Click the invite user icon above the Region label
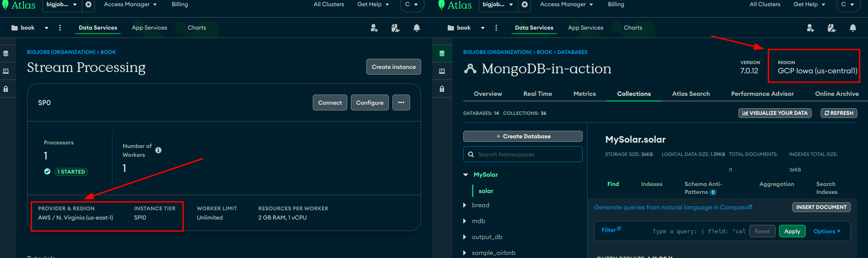Viewport: 868px width, 258px height. coord(810,28)
